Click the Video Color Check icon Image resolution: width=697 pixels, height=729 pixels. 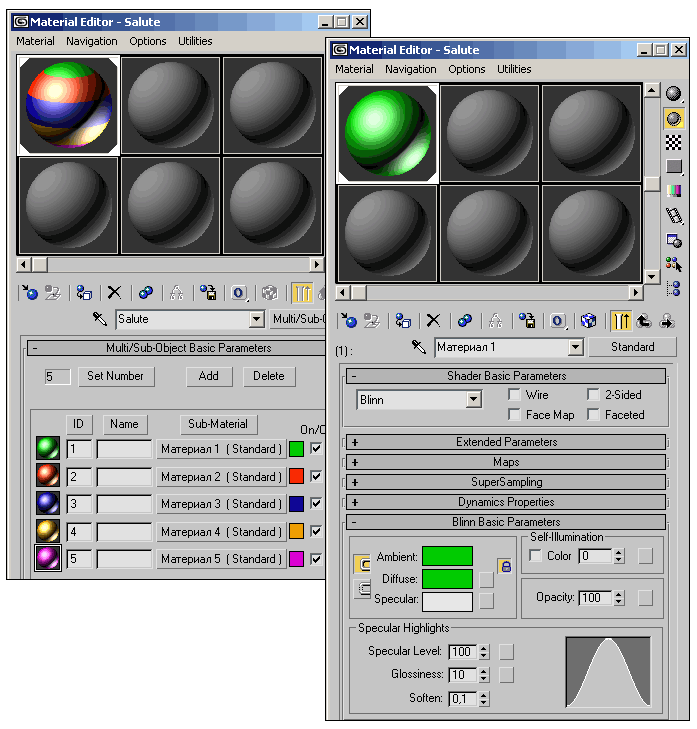[674, 190]
